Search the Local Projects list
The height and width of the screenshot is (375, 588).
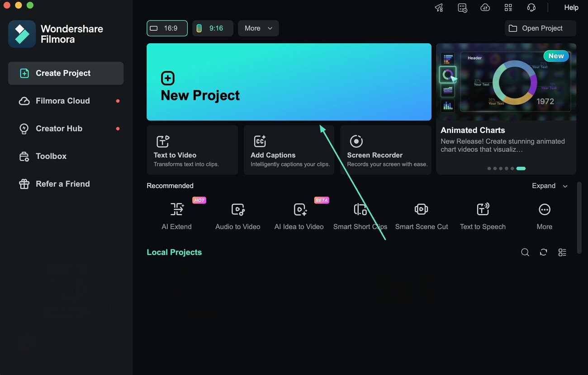[x=525, y=252]
